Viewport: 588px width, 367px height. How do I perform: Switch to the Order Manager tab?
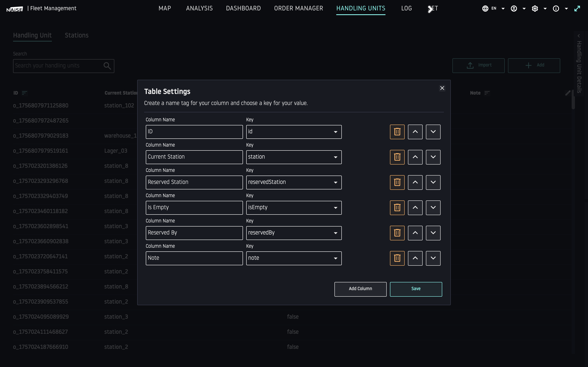coord(298,9)
